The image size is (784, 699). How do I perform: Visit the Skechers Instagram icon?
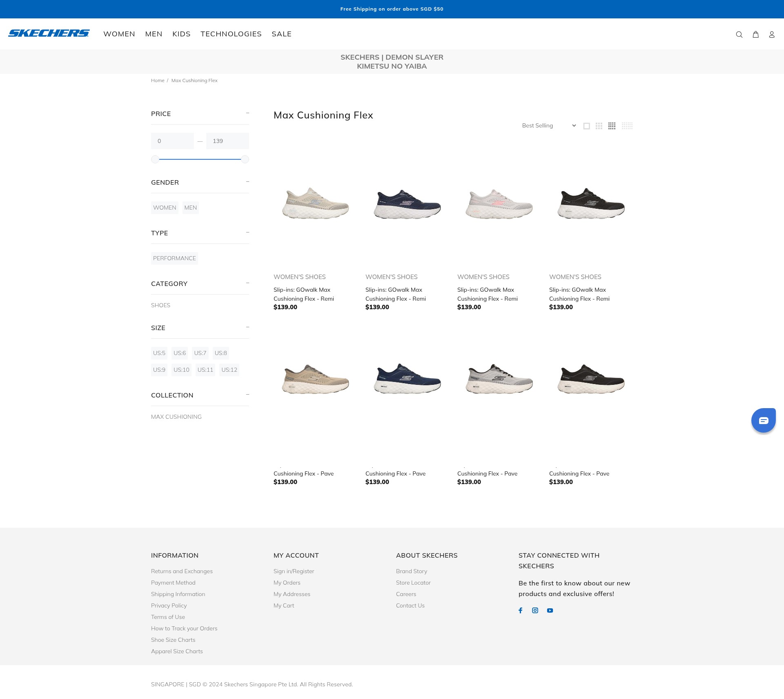[535, 610]
